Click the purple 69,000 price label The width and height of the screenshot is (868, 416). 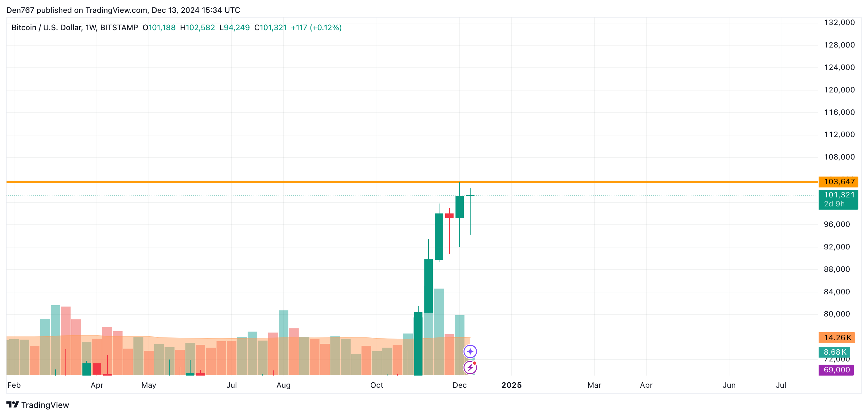click(x=836, y=370)
